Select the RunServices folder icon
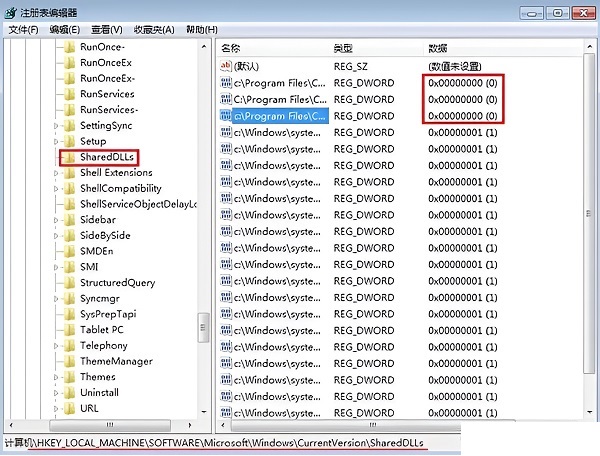This screenshot has height=456, width=600. (70, 94)
